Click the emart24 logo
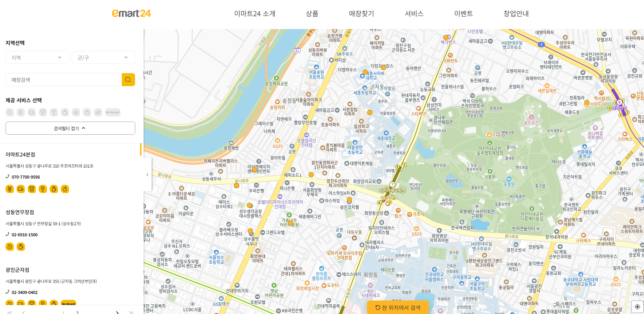This screenshot has height=314, width=644. coord(131,13)
